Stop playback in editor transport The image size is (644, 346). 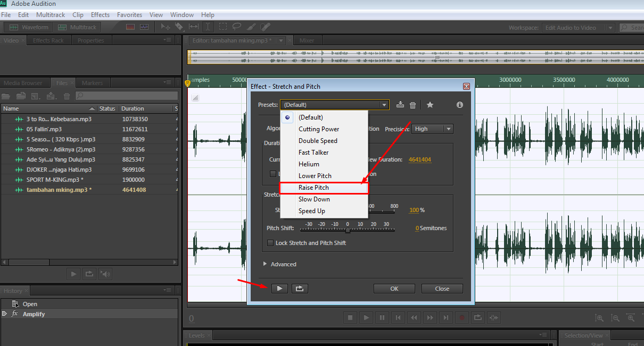[x=350, y=318]
